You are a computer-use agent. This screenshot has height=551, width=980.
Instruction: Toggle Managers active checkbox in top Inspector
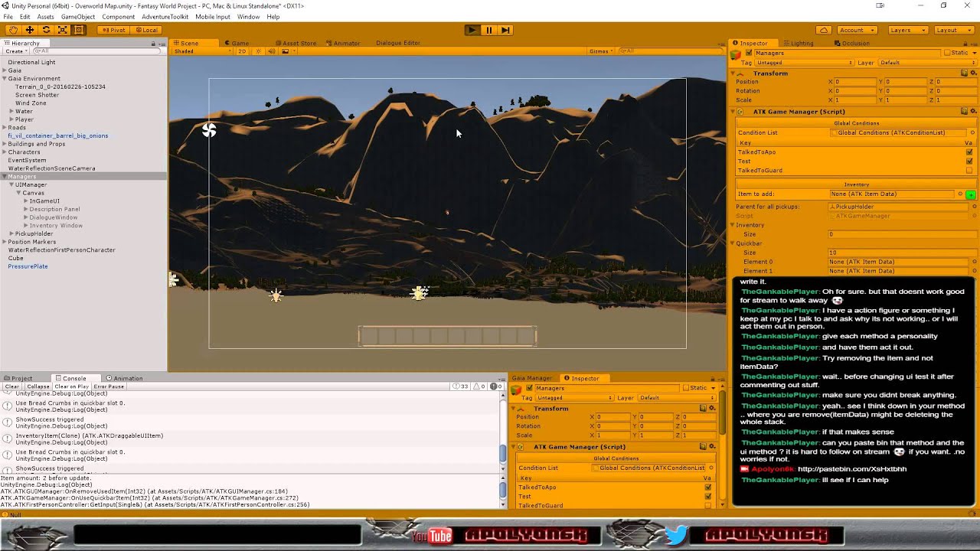(749, 53)
